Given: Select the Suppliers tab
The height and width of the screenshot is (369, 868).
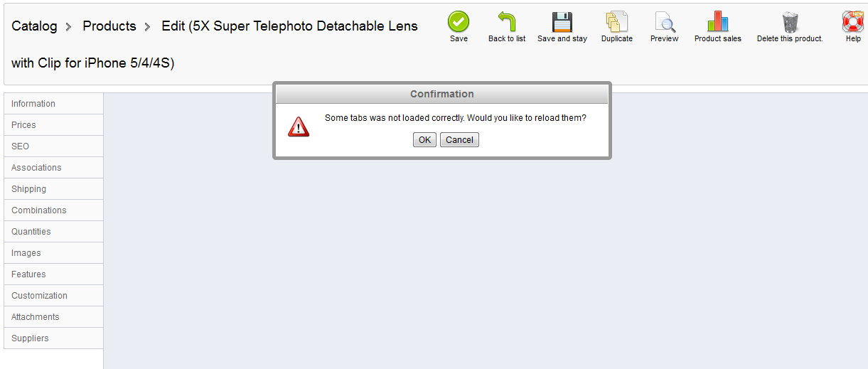Looking at the screenshot, I should point(53,338).
